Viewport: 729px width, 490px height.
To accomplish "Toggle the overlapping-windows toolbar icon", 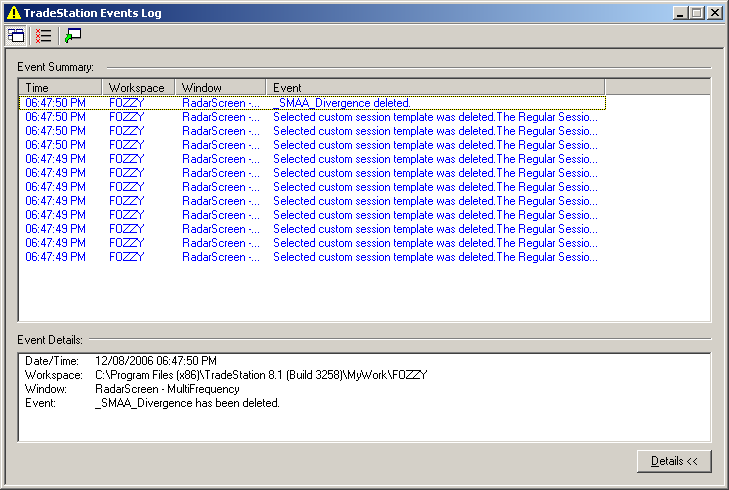I will pos(16,36).
